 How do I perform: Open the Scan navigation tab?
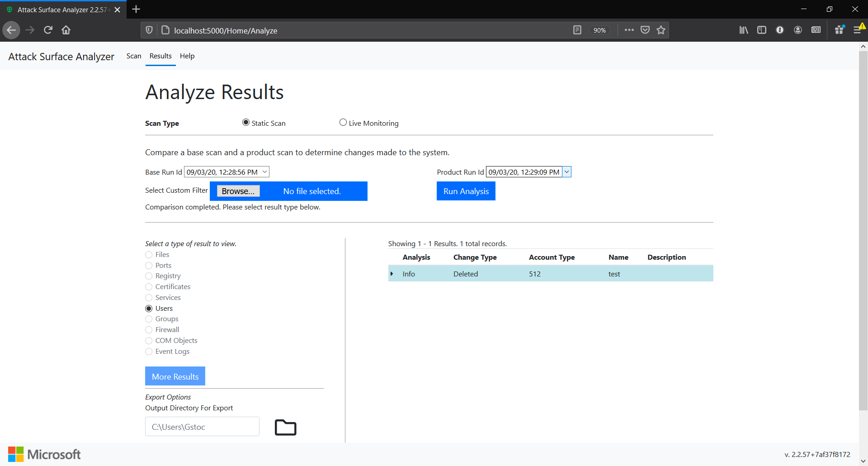(134, 56)
